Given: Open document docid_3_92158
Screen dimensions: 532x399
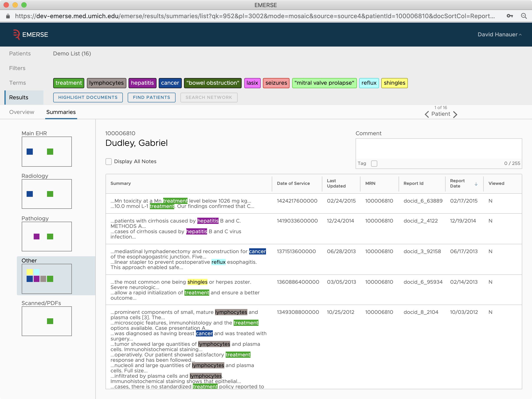Looking at the screenshot, I should point(422,251).
